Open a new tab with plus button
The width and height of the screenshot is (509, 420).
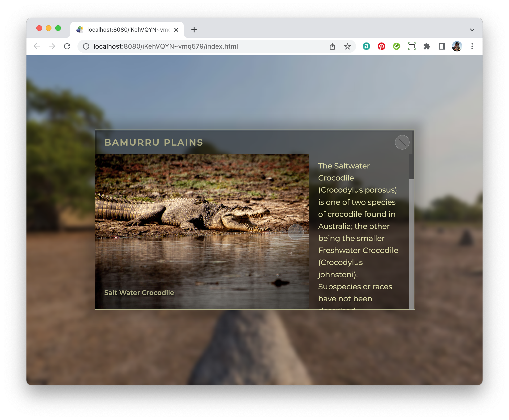(194, 30)
